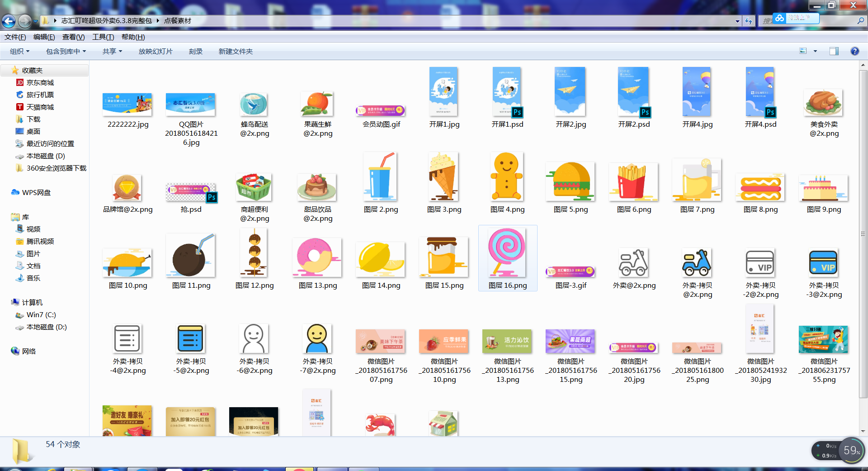Open the 桌面 item in sidebar
The height and width of the screenshot is (471, 868).
tap(33, 131)
